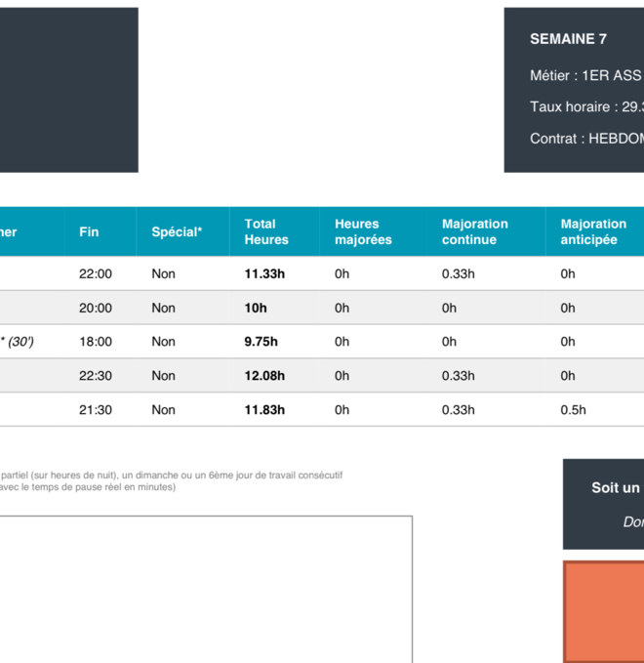Click the footnote about temps de pause réel
This screenshot has height=663, width=644.
(88, 487)
